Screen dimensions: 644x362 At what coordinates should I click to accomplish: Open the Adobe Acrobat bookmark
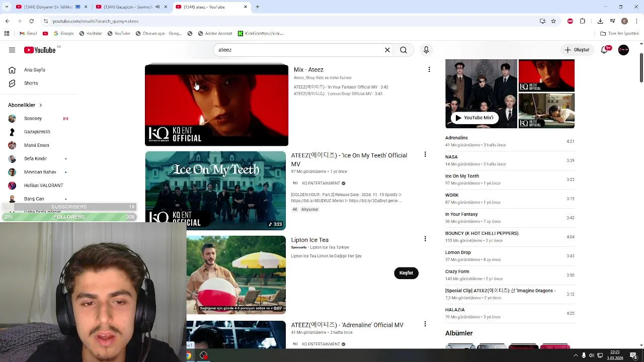point(215,33)
